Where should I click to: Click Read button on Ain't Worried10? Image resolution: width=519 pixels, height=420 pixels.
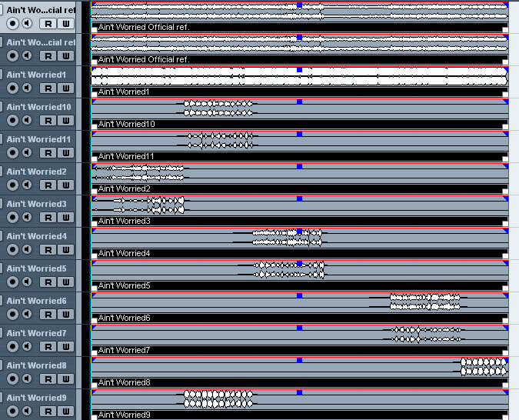click(48, 120)
